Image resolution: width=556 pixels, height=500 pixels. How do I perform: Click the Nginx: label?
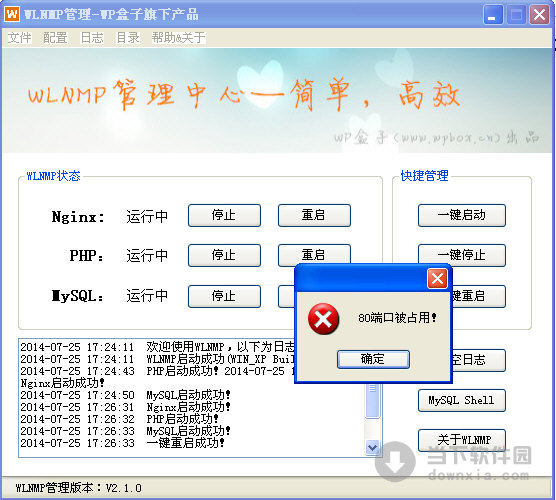coord(78,217)
